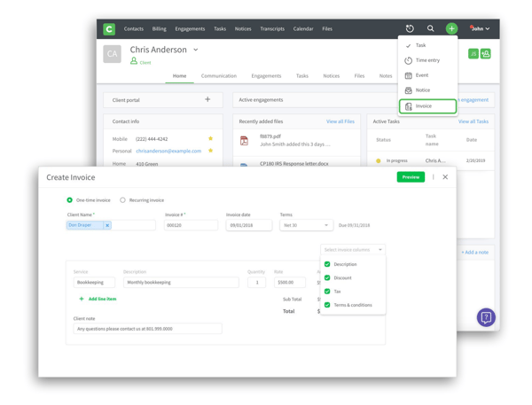The width and height of the screenshot is (532, 405).
Task: Toggle the Tax column checkbox
Action: click(327, 291)
